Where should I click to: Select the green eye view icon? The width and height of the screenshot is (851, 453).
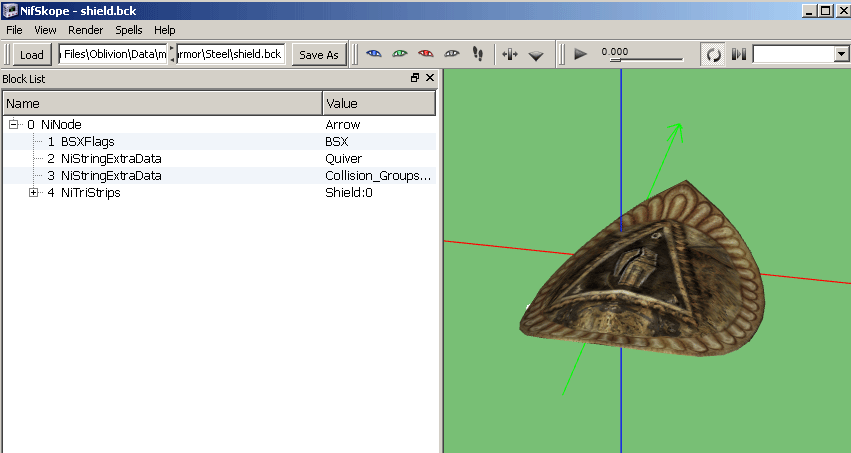[x=400, y=54]
